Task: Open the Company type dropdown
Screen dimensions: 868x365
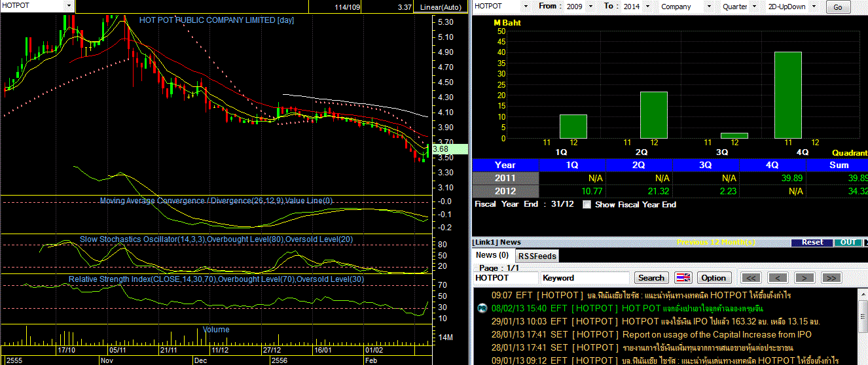Action: click(x=708, y=6)
